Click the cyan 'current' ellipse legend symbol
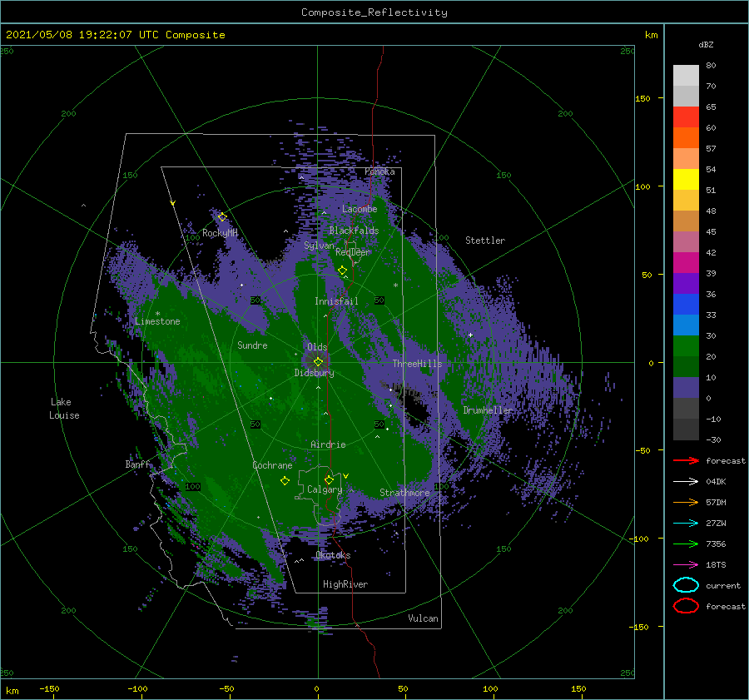The image size is (749, 700). point(686,585)
